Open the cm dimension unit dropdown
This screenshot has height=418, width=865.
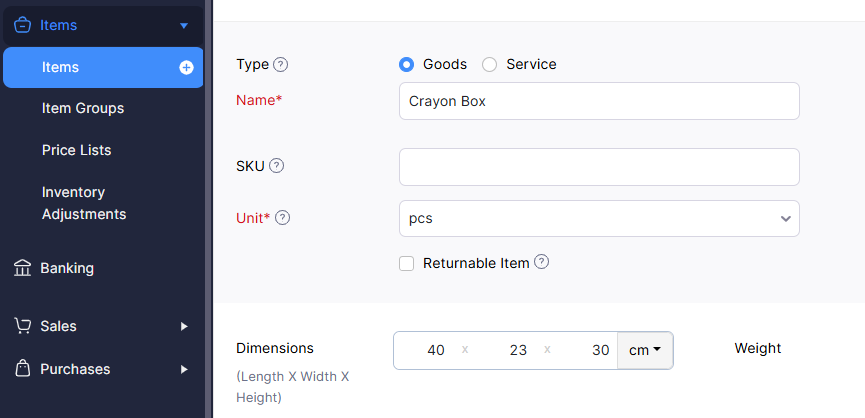coord(645,350)
